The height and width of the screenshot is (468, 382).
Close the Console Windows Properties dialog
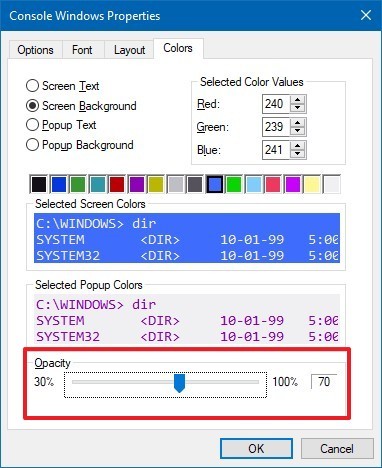[x=366, y=15]
